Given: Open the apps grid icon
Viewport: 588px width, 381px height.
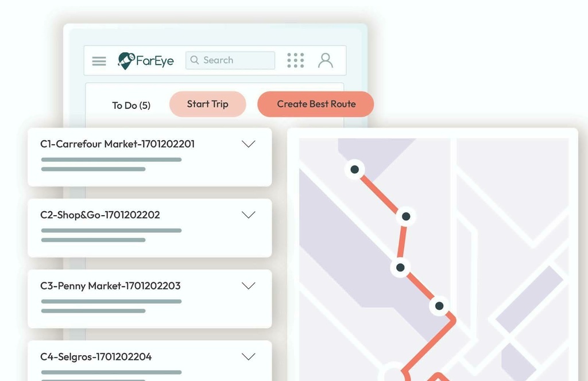Looking at the screenshot, I should [295, 60].
